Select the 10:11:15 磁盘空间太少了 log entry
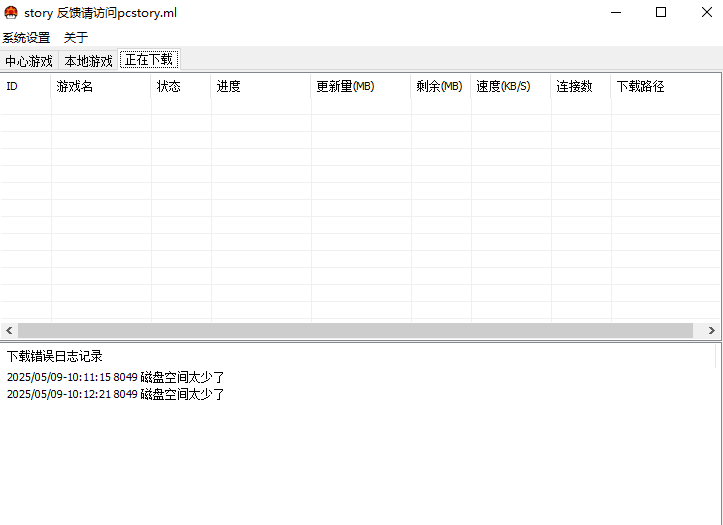This screenshot has height=525, width=723. click(115, 378)
